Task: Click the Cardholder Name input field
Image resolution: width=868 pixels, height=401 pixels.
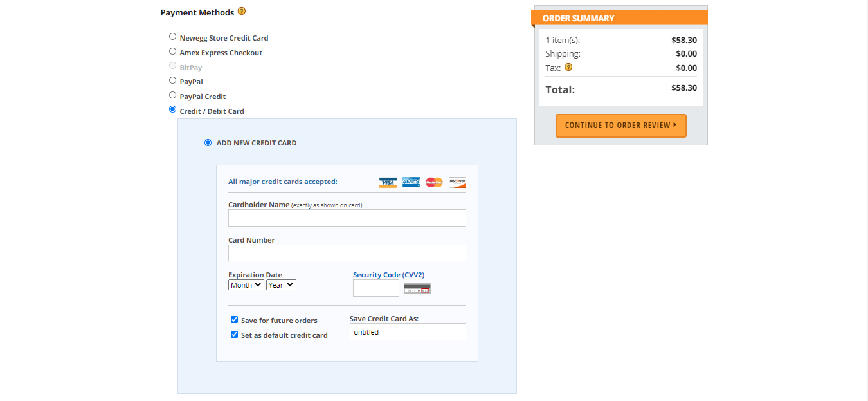Action: (x=347, y=218)
